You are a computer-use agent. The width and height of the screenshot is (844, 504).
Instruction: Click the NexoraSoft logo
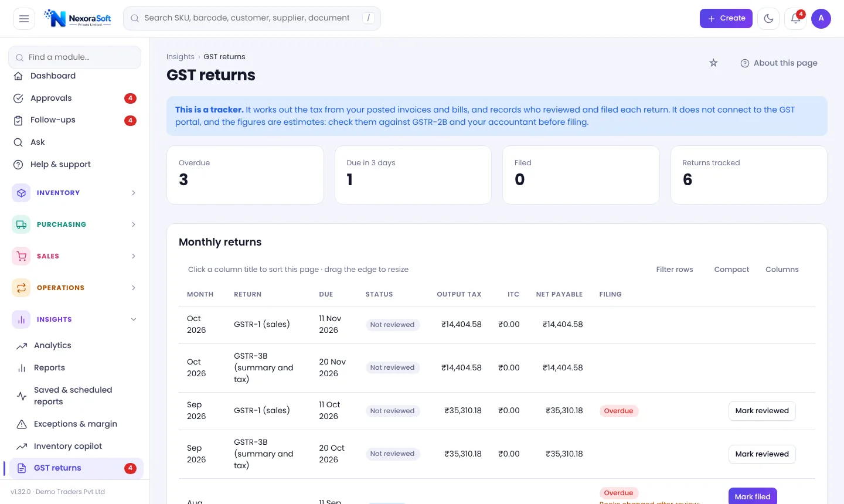coord(77,19)
